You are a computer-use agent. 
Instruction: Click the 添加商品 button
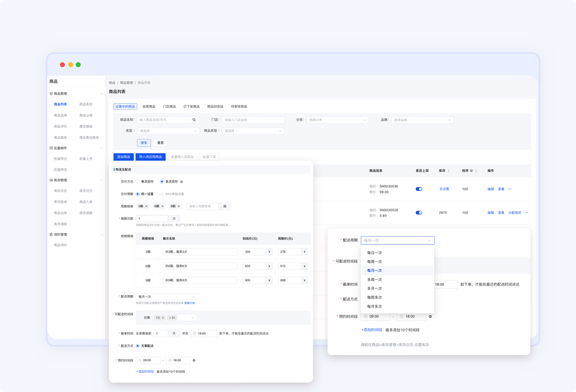[x=123, y=157]
